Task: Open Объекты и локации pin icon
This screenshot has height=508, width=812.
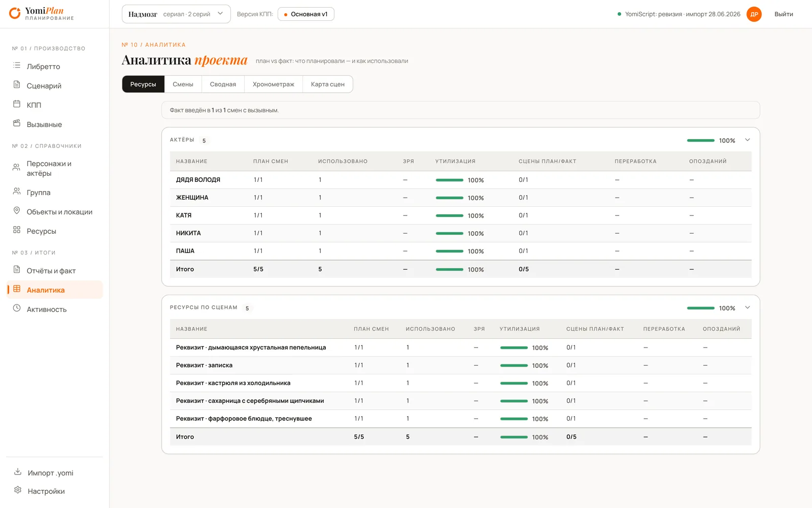Action: pos(17,211)
